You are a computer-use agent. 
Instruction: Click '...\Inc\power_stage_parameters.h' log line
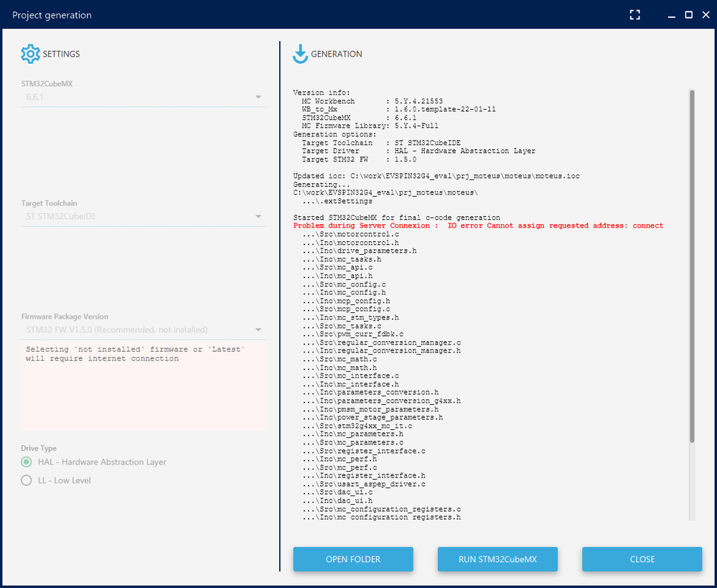(372, 418)
